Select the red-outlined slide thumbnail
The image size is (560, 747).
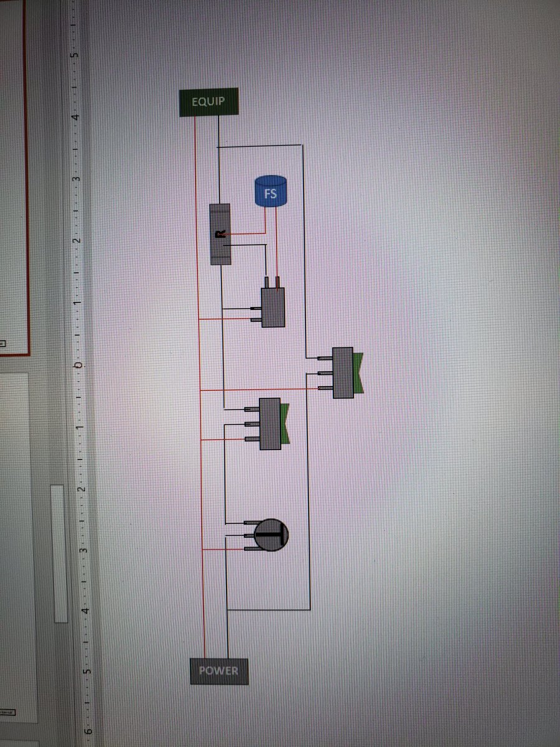point(12,177)
